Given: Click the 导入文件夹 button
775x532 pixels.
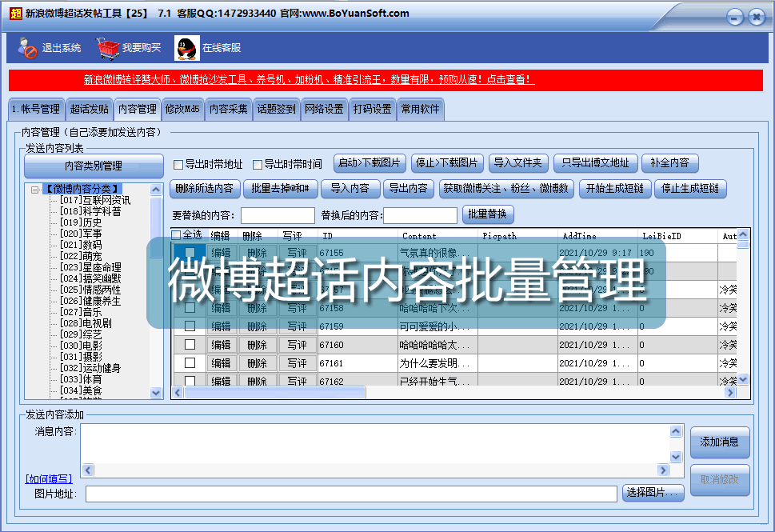Looking at the screenshot, I should pyautogui.click(x=518, y=163).
